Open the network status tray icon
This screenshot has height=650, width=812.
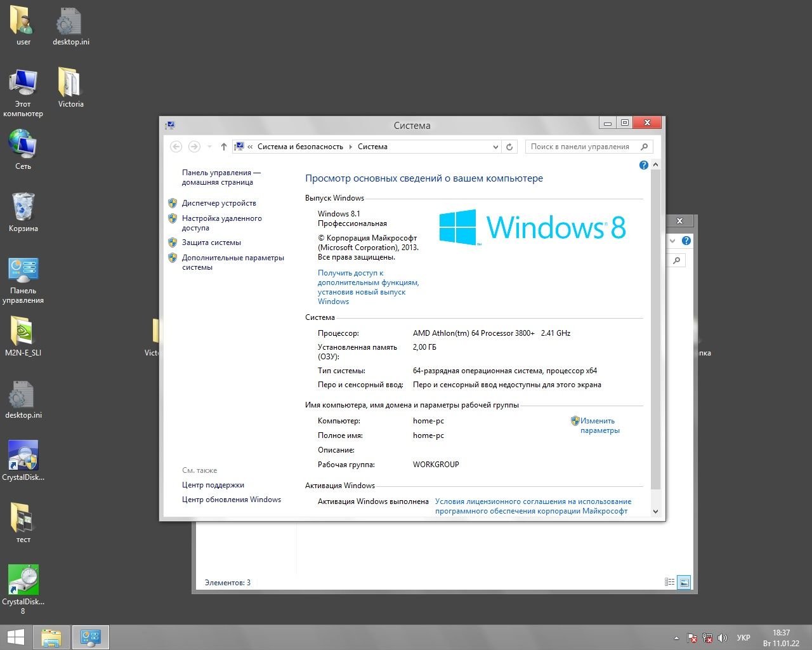tap(707, 638)
